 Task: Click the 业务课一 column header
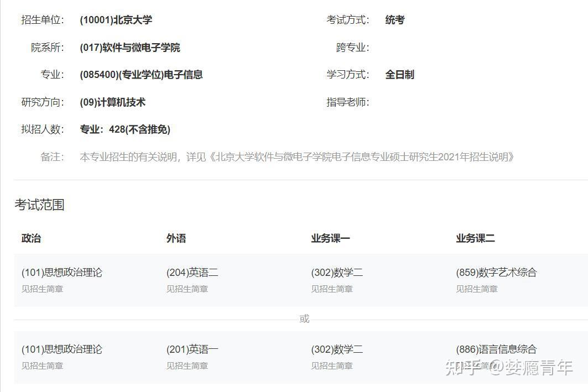click(330, 238)
